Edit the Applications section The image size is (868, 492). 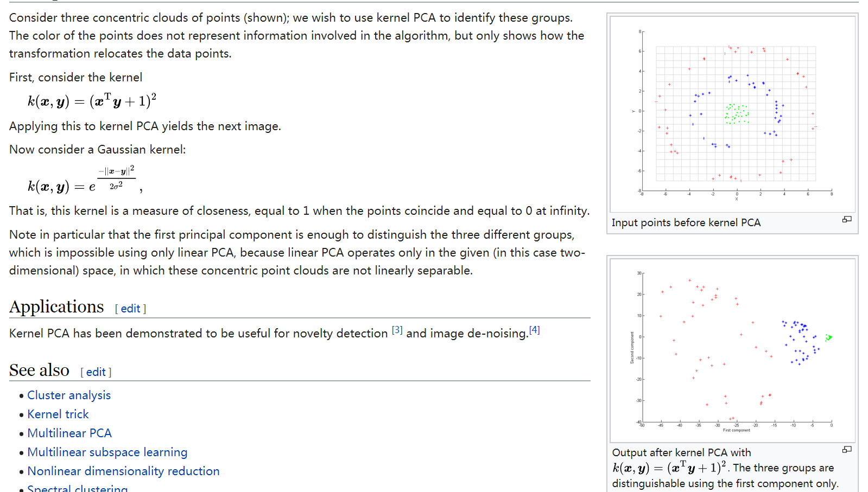click(x=130, y=308)
